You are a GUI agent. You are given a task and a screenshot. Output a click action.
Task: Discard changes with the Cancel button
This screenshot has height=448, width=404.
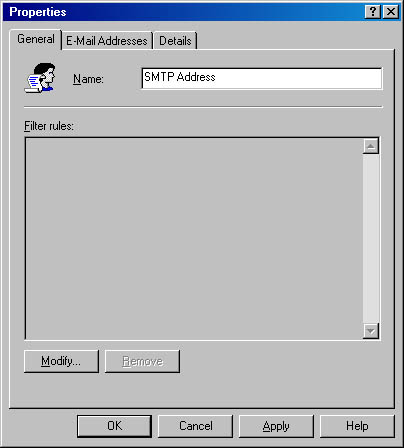tap(195, 426)
